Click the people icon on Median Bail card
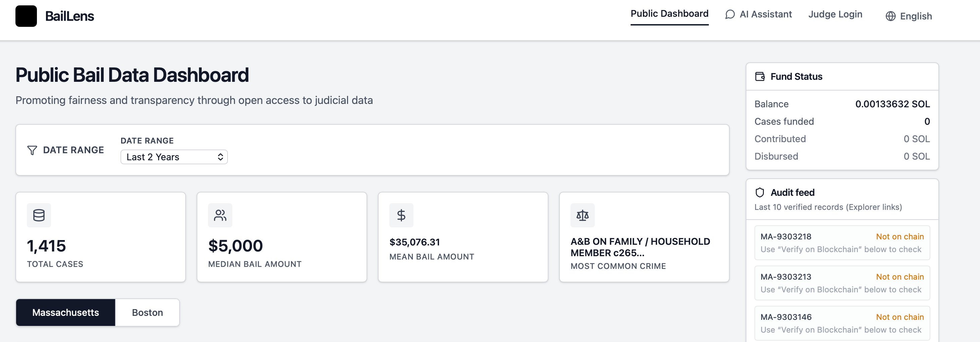This screenshot has height=342, width=980. pyautogui.click(x=220, y=216)
